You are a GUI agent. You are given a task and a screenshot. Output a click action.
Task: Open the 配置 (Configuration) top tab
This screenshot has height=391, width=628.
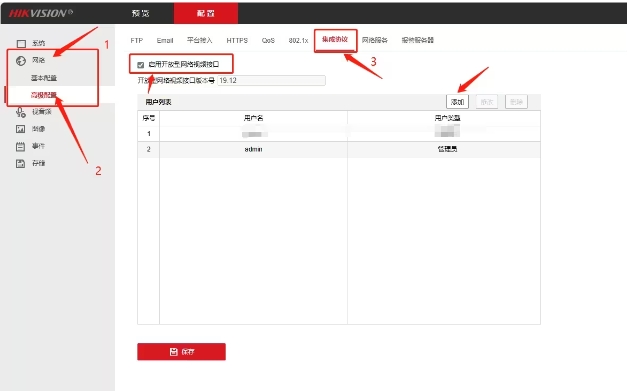pyautogui.click(x=206, y=13)
